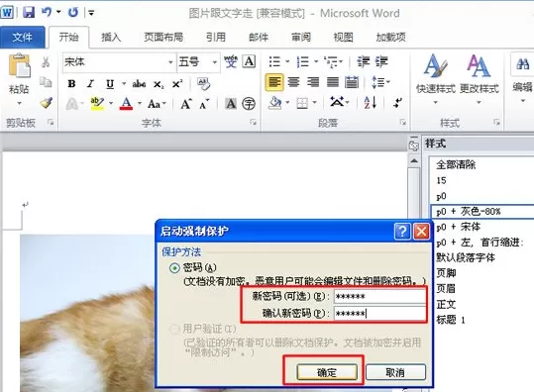534x392 pixels.
Task: Click the Save icon in quick access toolbar
Action: click(29, 13)
